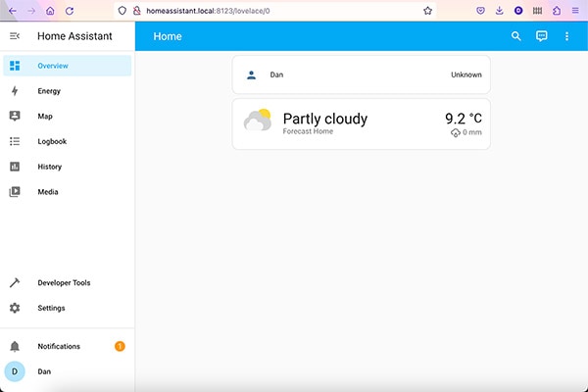Click the Partly cloudy weather text
The width and height of the screenshot is (588, 392).
(x=324, y=119)
